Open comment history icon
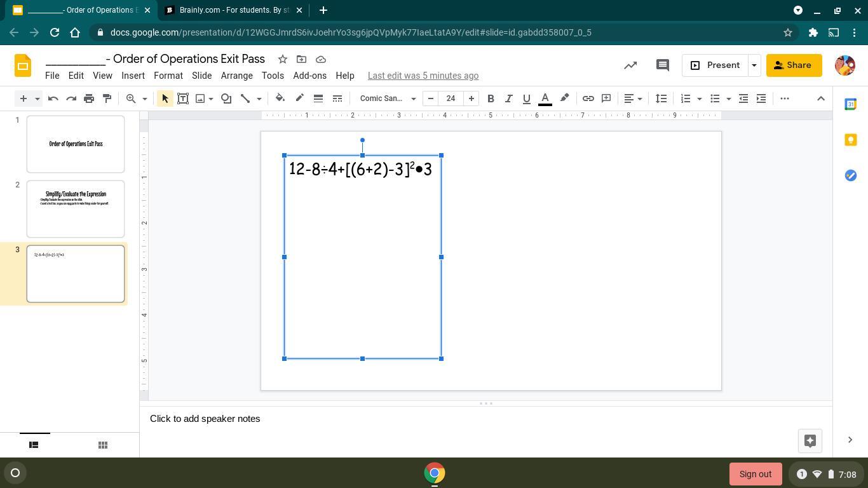Image resolution: width=868 pixels, height=488 pixels. 662,65
